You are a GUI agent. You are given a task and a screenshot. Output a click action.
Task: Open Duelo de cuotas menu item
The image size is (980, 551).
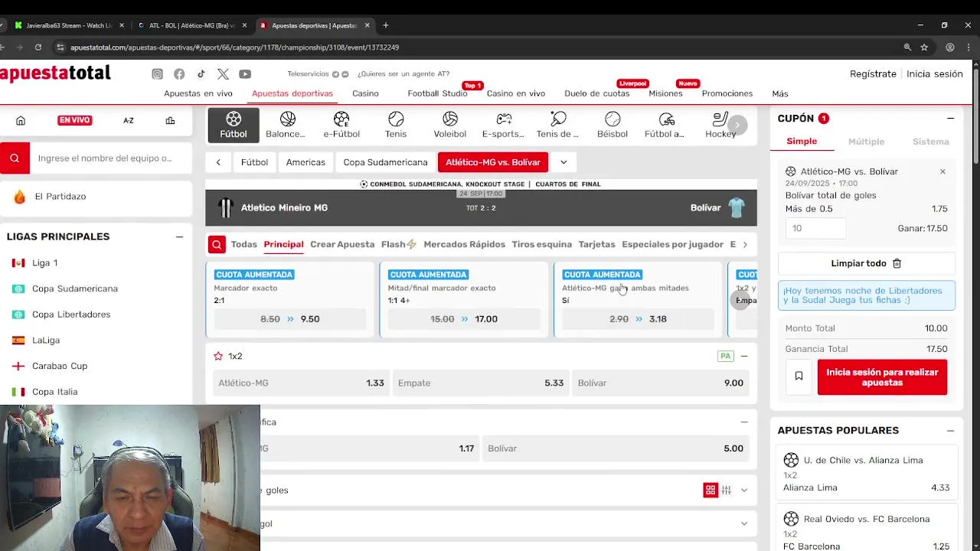click(x=597, y=93)
